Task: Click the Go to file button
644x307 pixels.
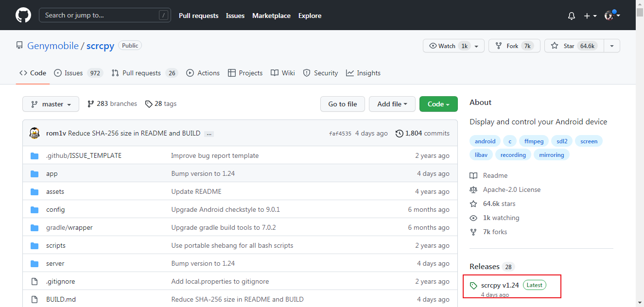Action: [343, 104]
